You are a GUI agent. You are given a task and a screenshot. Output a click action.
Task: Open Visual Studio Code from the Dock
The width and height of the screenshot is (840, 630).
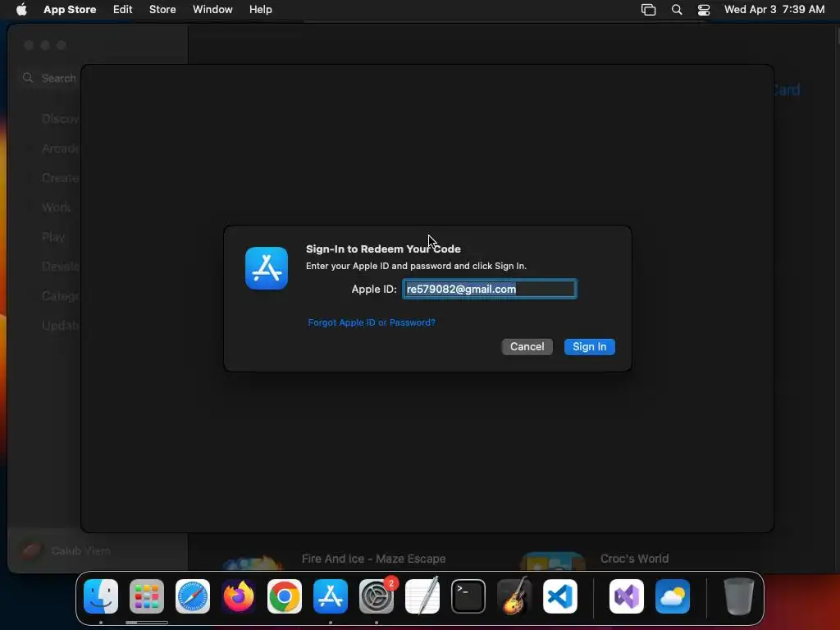[560, 596]
